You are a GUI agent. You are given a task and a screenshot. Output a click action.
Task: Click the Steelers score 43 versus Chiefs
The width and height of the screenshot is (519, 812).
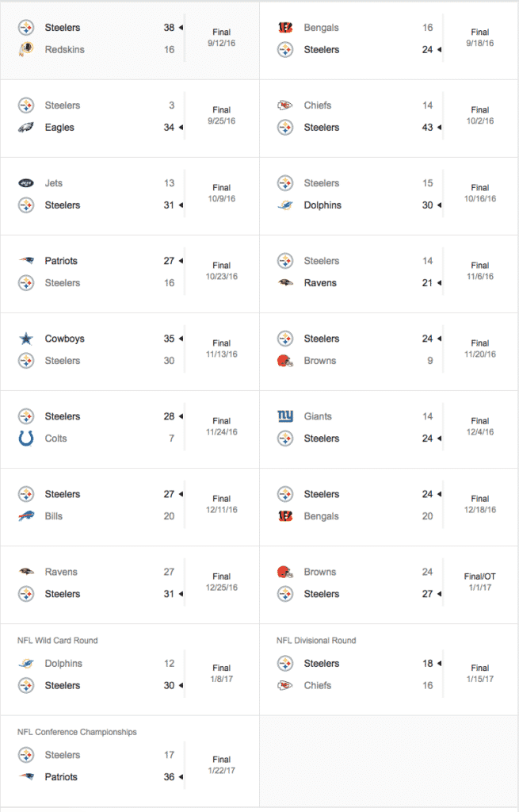427,128
